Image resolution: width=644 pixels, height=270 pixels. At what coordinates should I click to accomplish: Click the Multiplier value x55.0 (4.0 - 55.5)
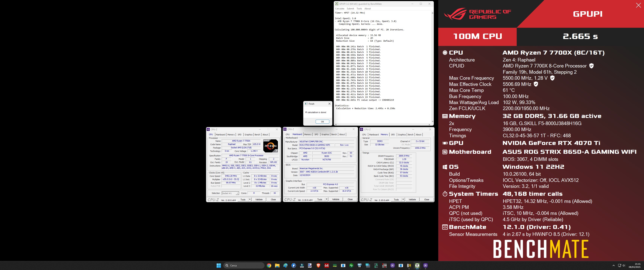[231, 179]
